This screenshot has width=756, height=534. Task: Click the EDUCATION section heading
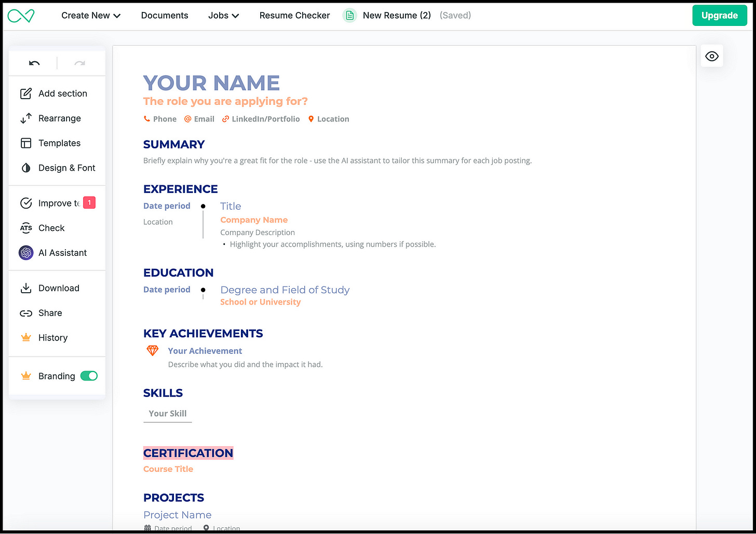click(x=179, y=272)
